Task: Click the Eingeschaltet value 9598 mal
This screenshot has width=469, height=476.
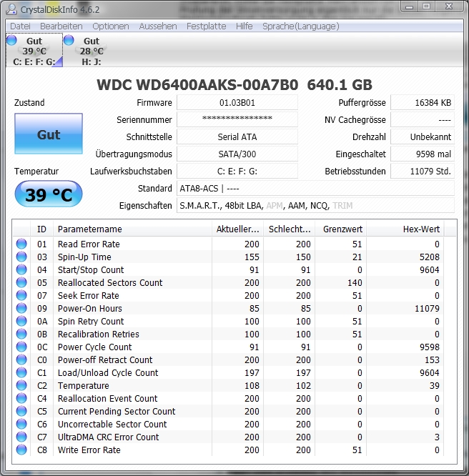Action: [423, 154]
